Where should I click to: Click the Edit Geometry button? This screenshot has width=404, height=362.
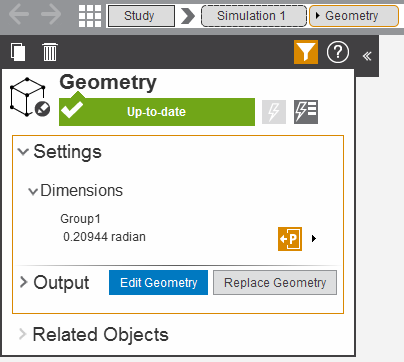click(x=158, y=283)
